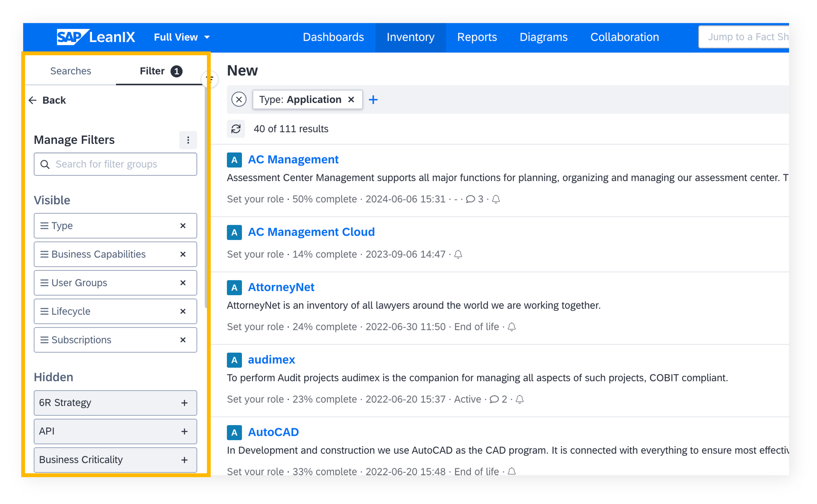Click the Application icon beside AttorneyNet
817x504 pixels.
pyautogui.click(x=235, y=288)
